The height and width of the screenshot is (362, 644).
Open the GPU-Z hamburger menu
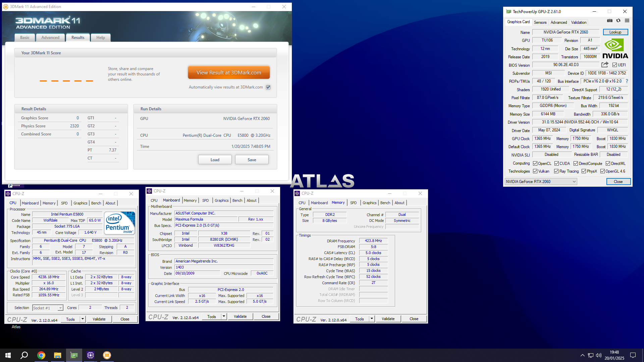(x=627, y=21)
